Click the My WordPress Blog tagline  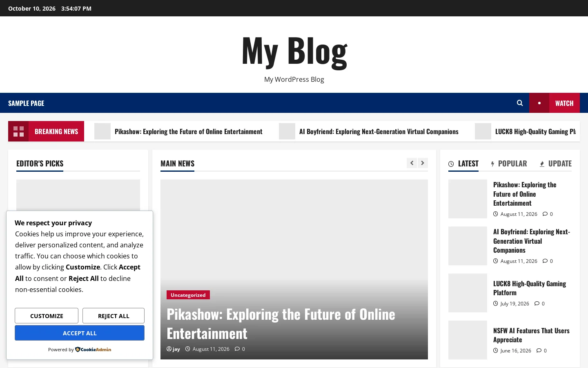click(x=294, y=79)
